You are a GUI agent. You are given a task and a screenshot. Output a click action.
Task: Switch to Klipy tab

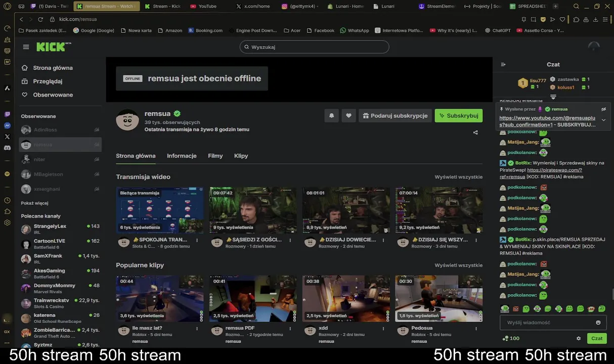241,156
